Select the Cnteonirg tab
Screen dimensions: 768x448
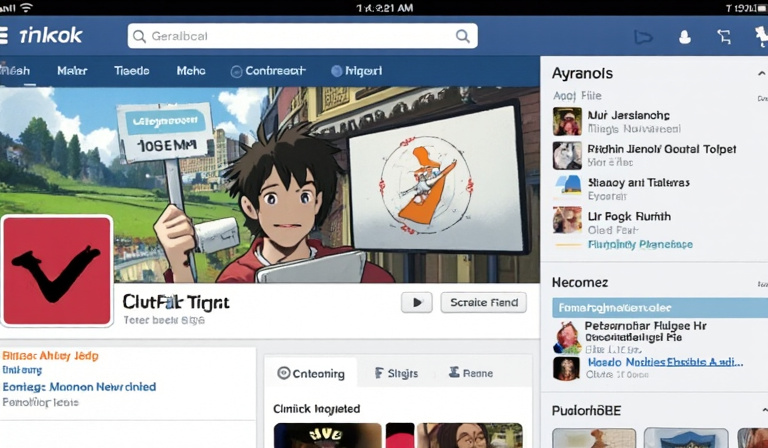pyautogui.click(x=311, y=374)
